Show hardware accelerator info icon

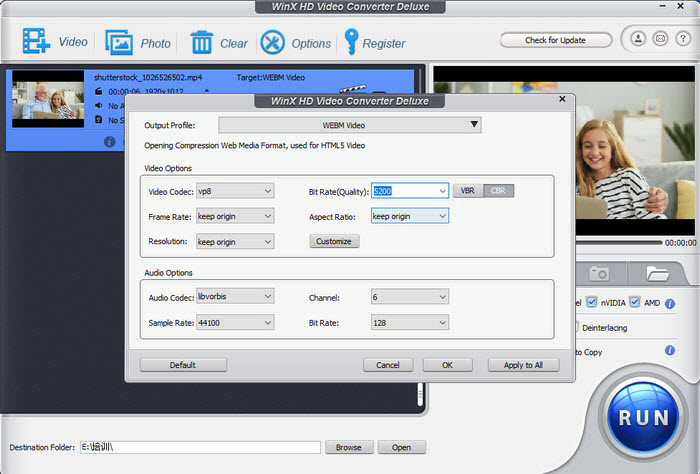coord(670,304)
